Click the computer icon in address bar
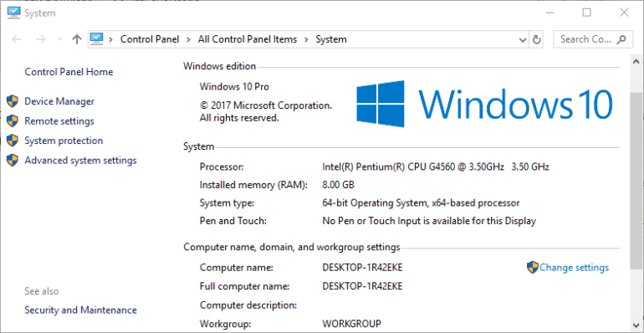This screenshot has width=644, height=333. 96,39
